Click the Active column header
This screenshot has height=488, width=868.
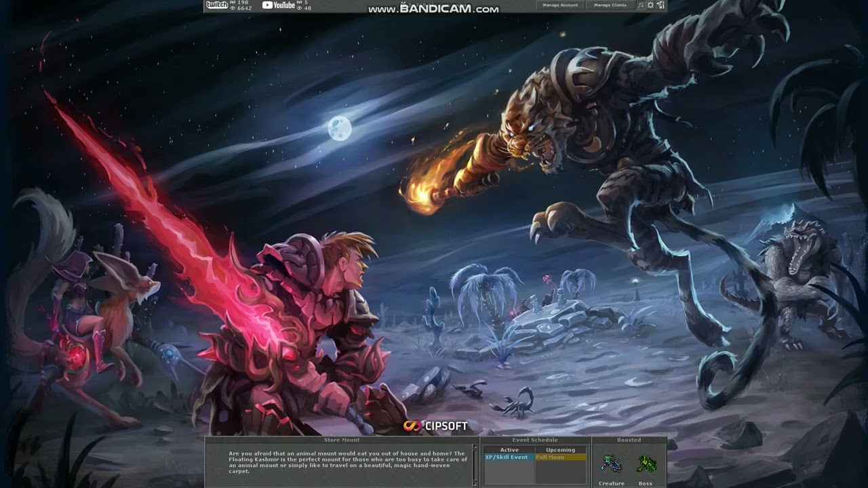(509, 450)
